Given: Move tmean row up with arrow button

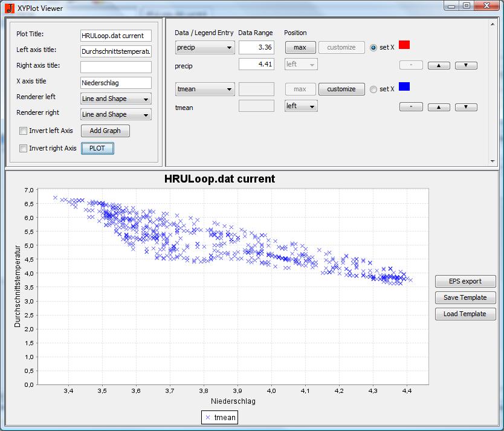Looking at the screenshot, I should coord(439,107).
